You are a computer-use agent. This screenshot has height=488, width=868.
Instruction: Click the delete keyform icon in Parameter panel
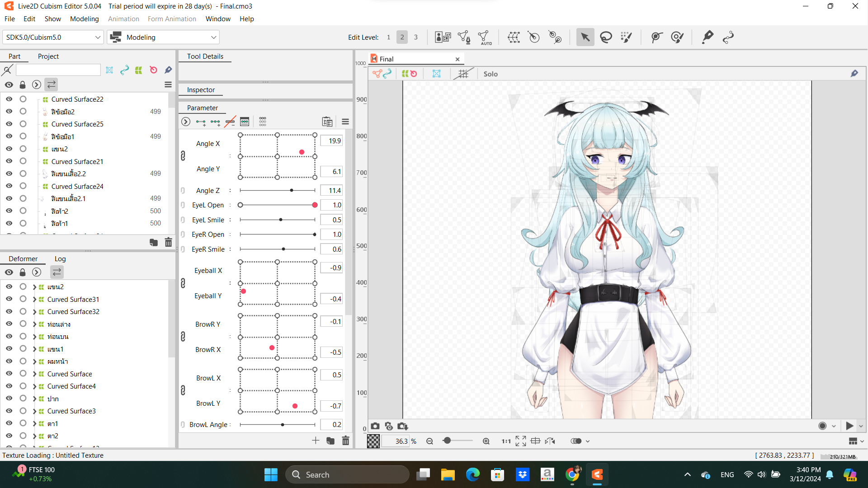[x=230, y=122]
